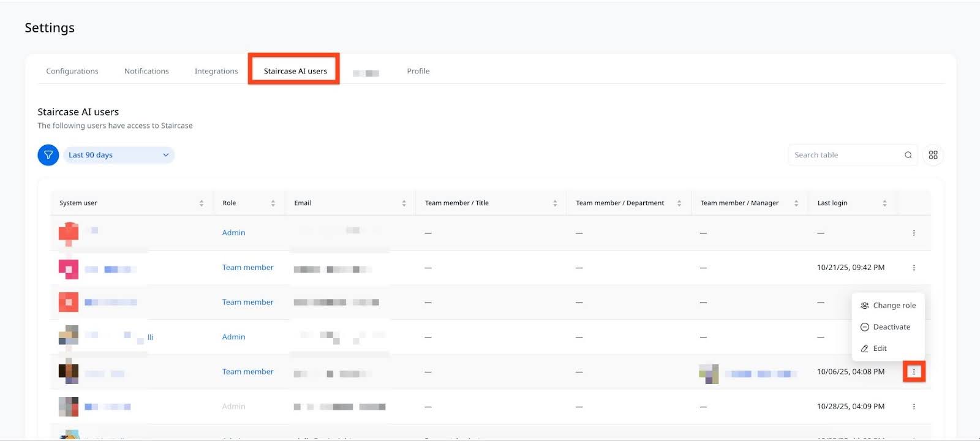Click avatar of 10/21/25 login user
The height and width of the screenshot is (441, 980).
point(69,269)
